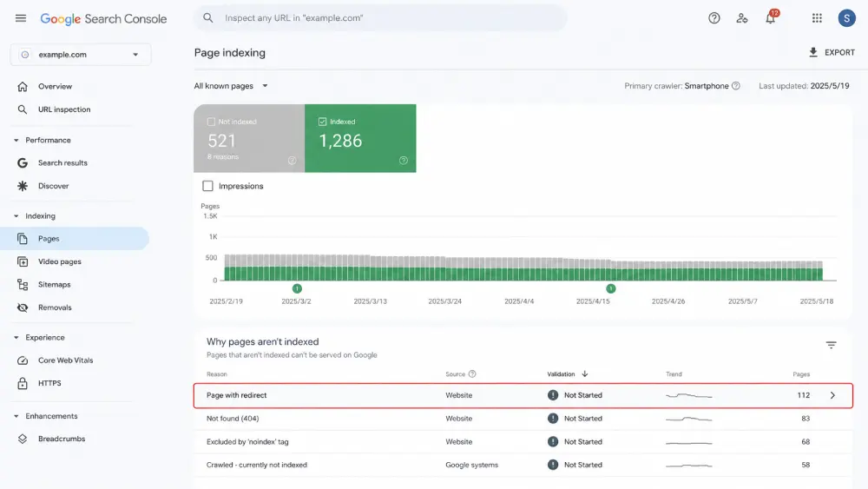Click the HTTPS padlock icon

[x=23, y=383]
